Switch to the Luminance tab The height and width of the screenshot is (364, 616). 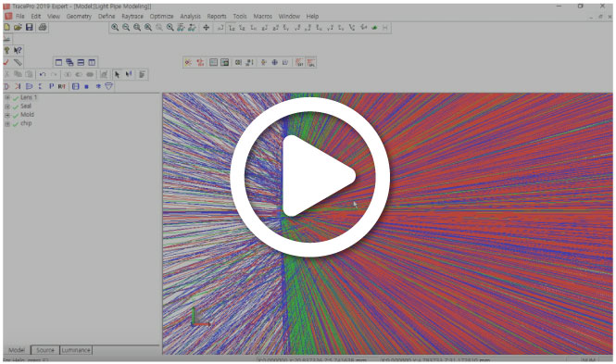(x=76, y=350)
